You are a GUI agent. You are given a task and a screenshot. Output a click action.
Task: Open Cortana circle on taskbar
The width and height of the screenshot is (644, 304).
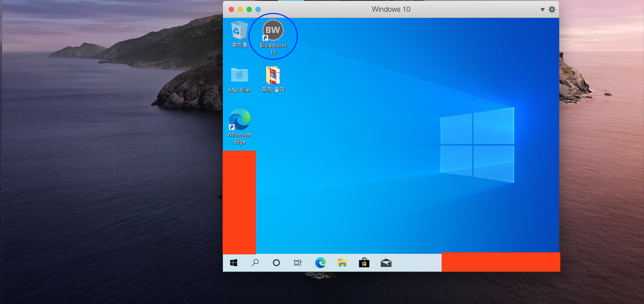(x=276, y=263)
